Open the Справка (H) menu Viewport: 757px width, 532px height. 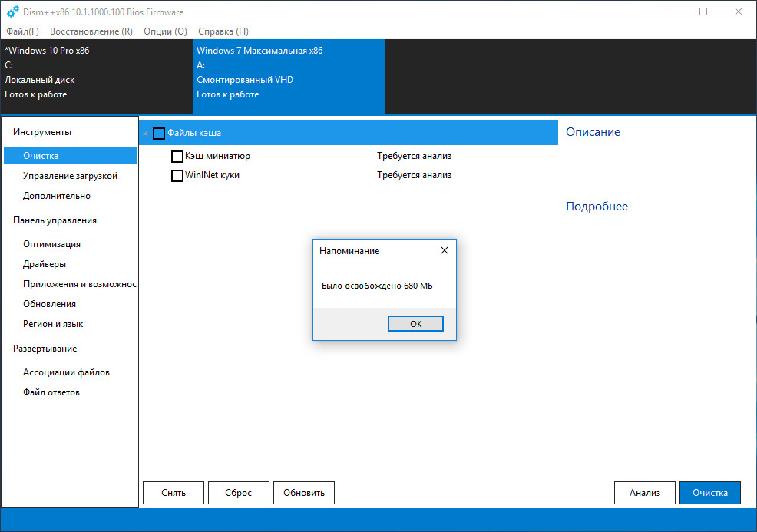point(223,31)
